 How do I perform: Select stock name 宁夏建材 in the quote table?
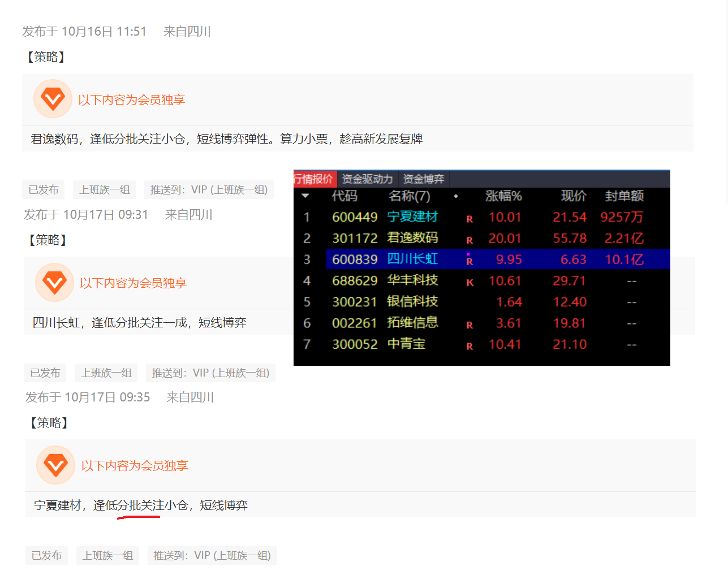[x=412, y=217]
